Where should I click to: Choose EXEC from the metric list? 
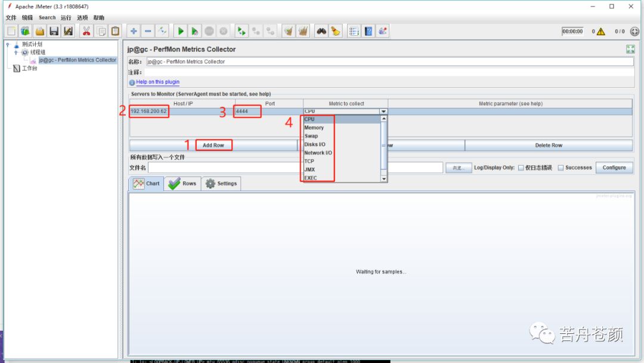pyautogui.click(x=342, y=178)
